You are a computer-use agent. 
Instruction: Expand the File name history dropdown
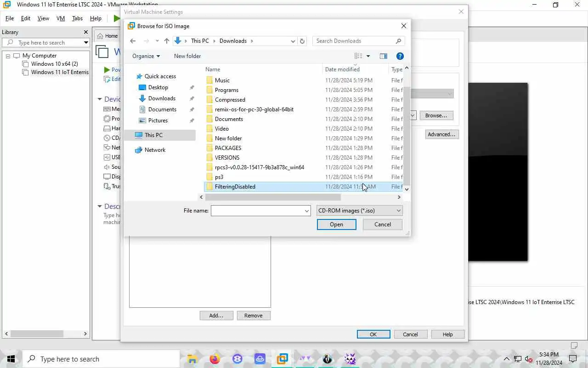pos(307,211)
